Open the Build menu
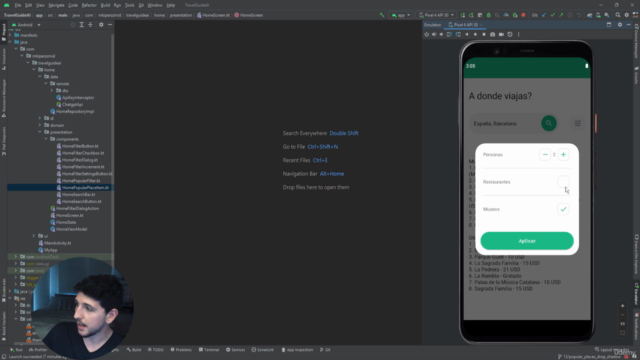Screen dimensions: 640x360 (105, 5)
